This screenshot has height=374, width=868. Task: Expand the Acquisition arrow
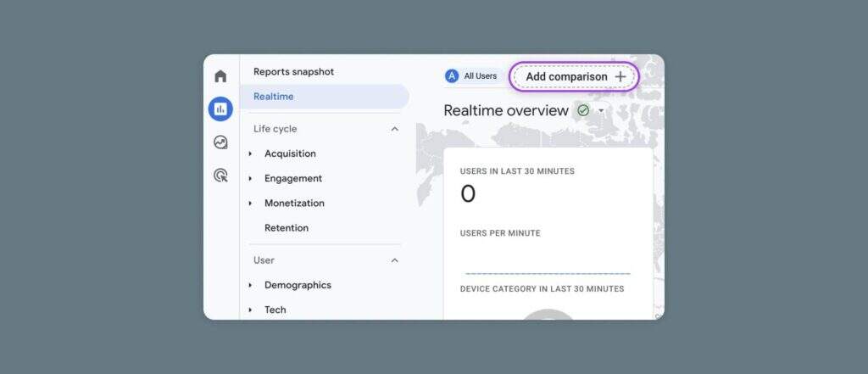[x=250, y=154]
